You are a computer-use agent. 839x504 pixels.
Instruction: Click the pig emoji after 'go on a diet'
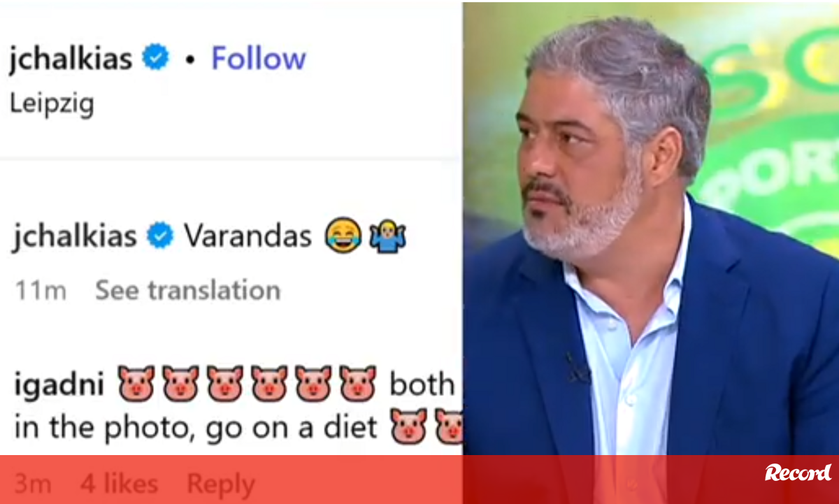click(x=409, y=426)
